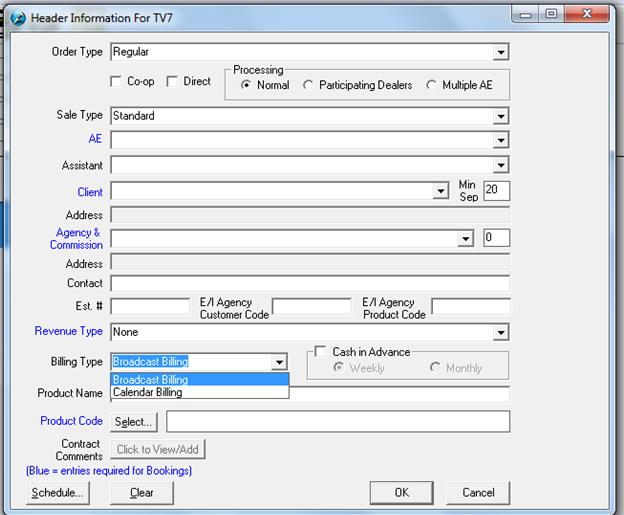This screenshot has width=624, height=515.
Task: Select Multiple AE processing option
Action: tap(431, 86)
